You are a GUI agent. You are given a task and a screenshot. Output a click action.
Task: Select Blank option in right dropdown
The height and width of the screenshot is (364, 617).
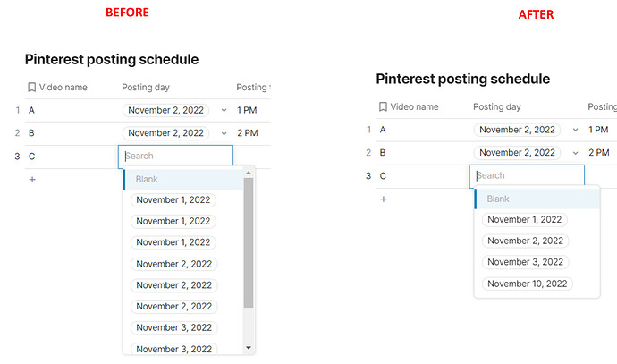[x=498, y=199]
